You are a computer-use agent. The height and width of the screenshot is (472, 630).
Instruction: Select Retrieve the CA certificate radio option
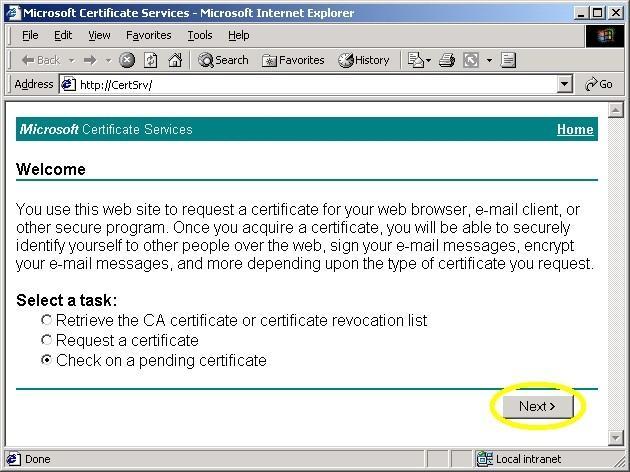point(47,320)
